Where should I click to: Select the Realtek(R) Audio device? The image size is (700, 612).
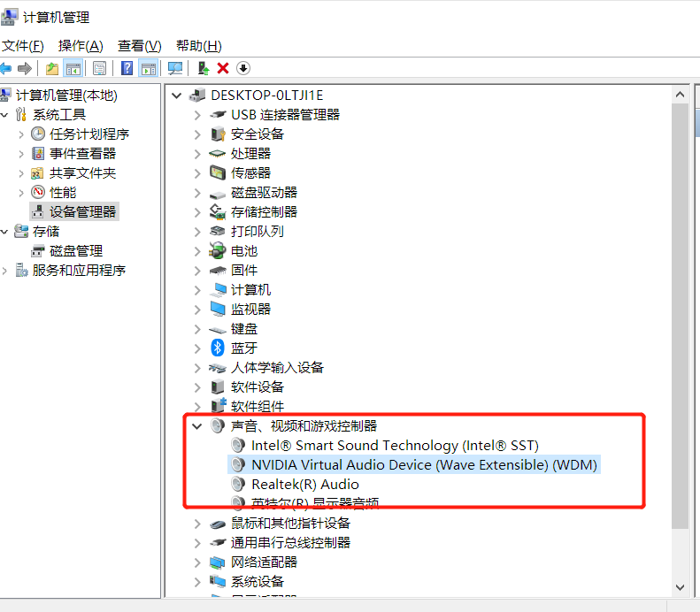coord(305,485)
